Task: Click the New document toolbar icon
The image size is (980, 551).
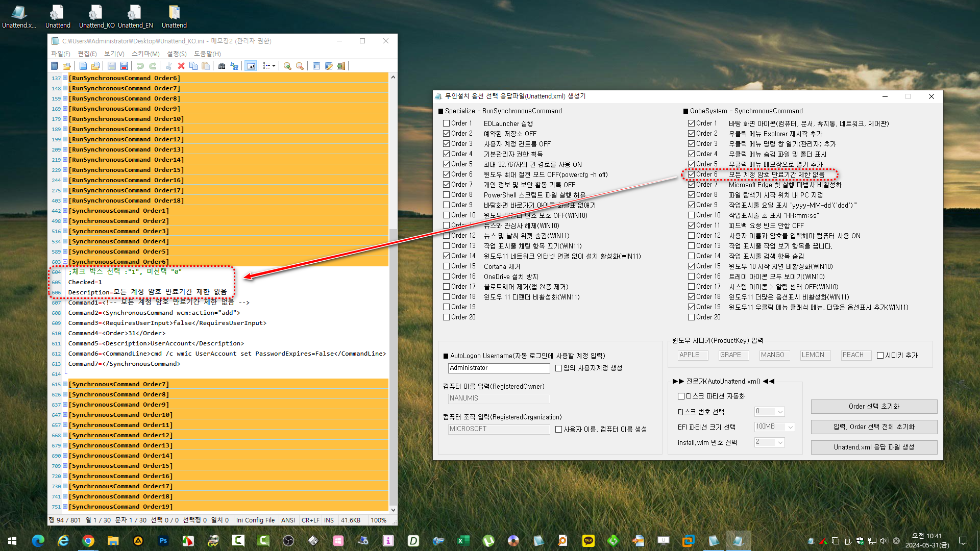Action: coord(83,66)
